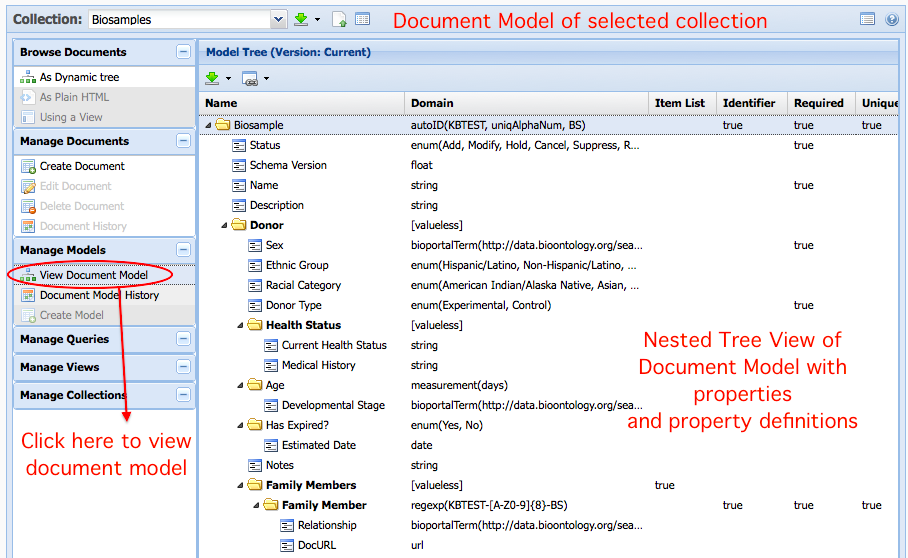The image size is (908, 558).
Task: Click the grid table icon beside new document icon
Action: pos(363,19)
